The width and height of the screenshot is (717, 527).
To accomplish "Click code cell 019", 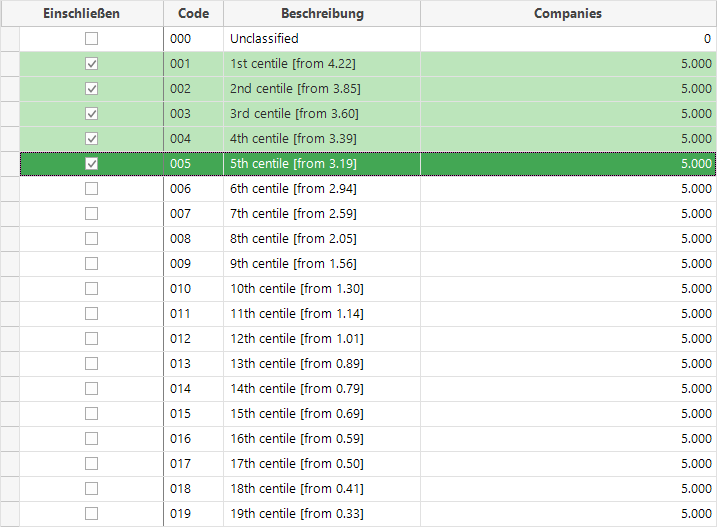I will (193, 514).
